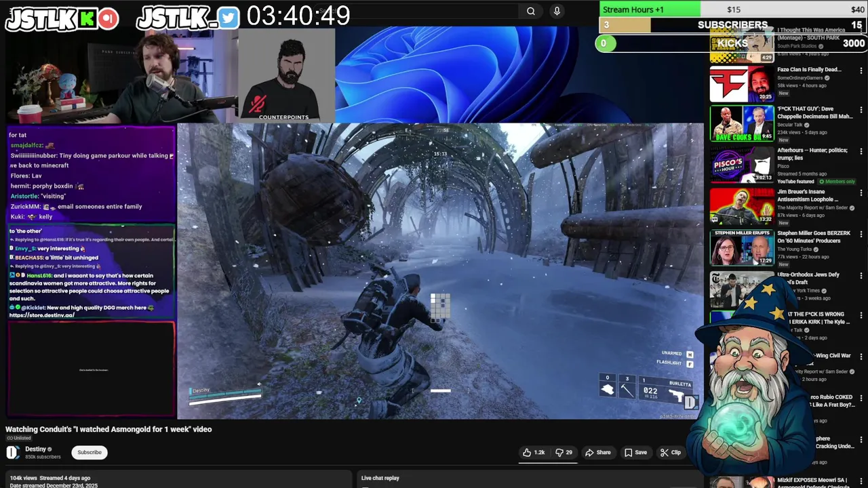
Task: Open options menu for Jim Breuer video
Action: [861, 192]
